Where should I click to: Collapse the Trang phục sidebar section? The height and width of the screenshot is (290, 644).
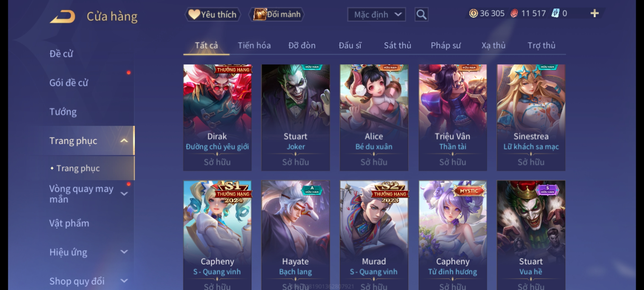pyautogui.click(x=124, y=141)
